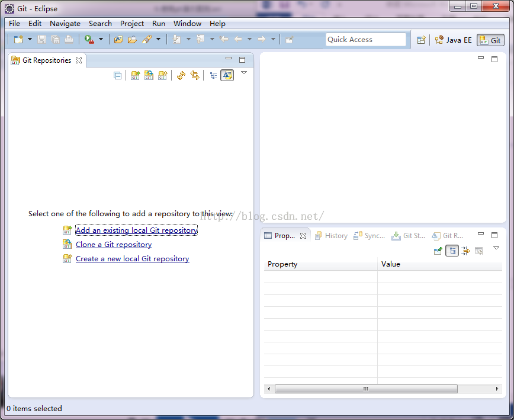Switch to the Synchronize tab

point(370,236)
